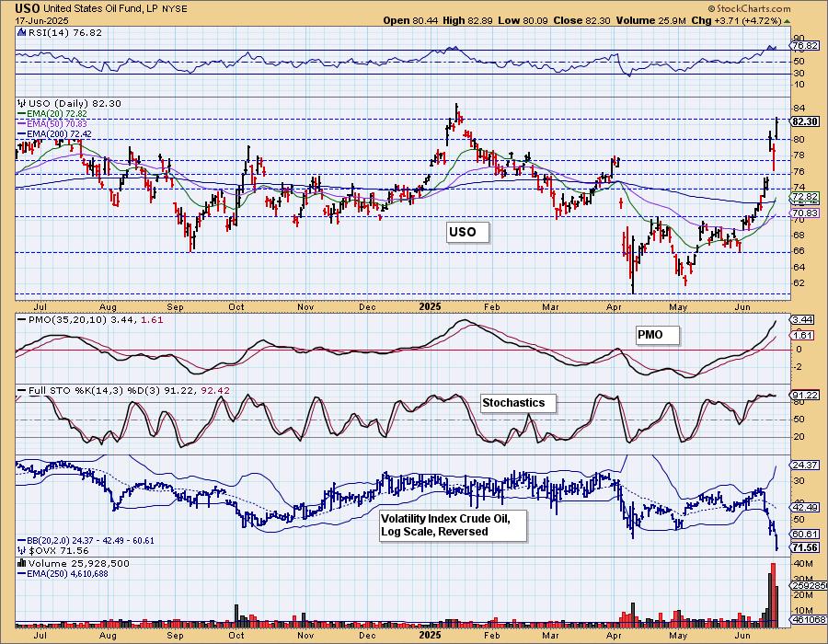Viewport: 828px width, 644px height.
Task: Click the 42.49 middle band value tag
Action: [806, 507]
